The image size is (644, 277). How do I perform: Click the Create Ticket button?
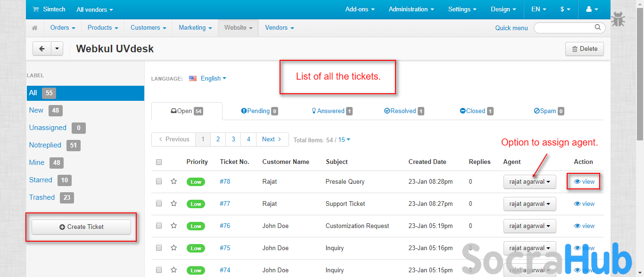81,227
